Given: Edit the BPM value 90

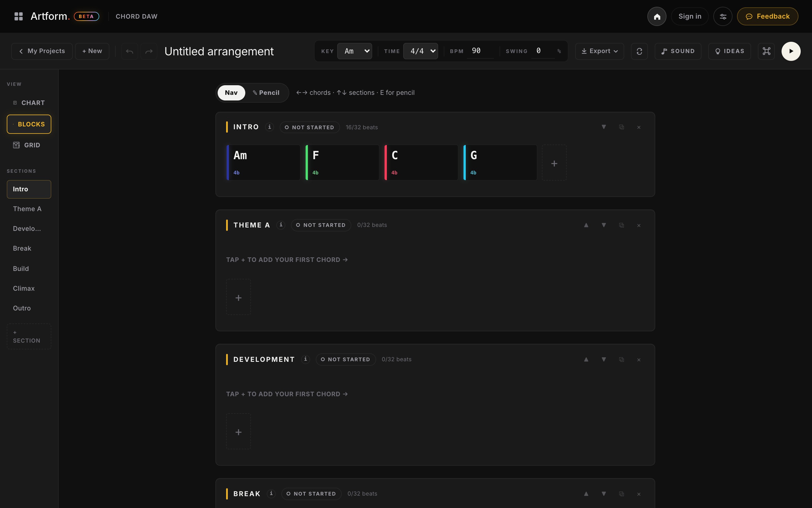Looking at the screenshot, I should (480, 51).
